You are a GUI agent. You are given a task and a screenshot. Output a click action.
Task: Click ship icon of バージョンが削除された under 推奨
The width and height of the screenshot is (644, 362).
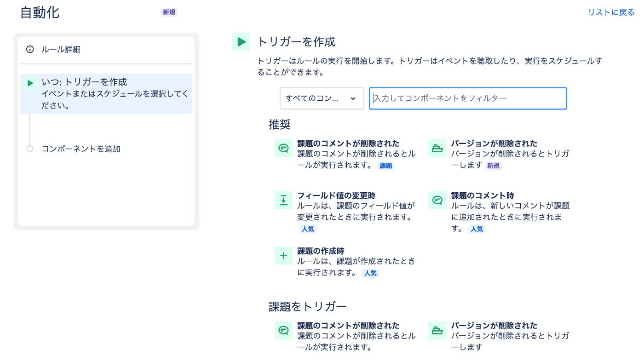(x=437, y=148)
